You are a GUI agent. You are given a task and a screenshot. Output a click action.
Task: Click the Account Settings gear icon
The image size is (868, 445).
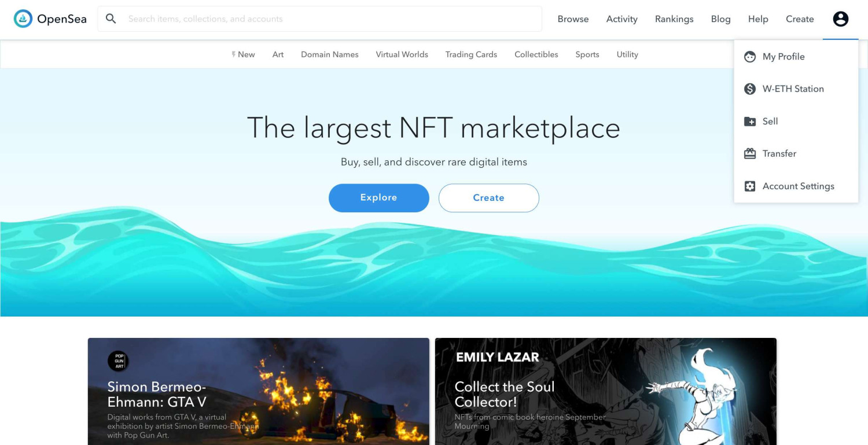[750, 186]
